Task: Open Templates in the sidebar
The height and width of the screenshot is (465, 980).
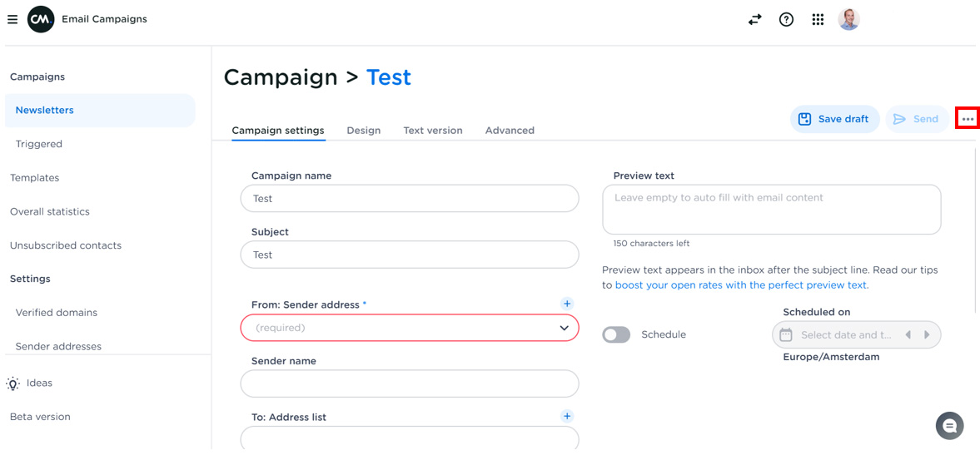Action: [35, 178]
